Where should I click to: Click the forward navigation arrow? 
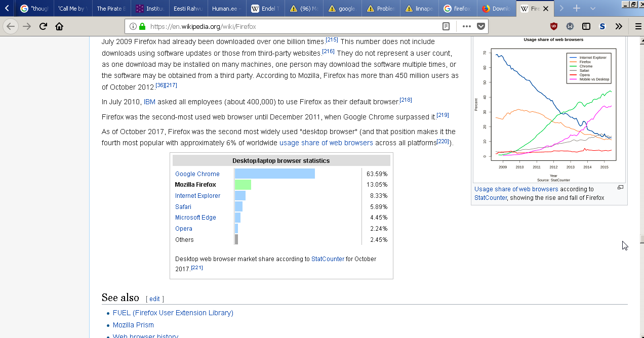(x=27, y=26)
